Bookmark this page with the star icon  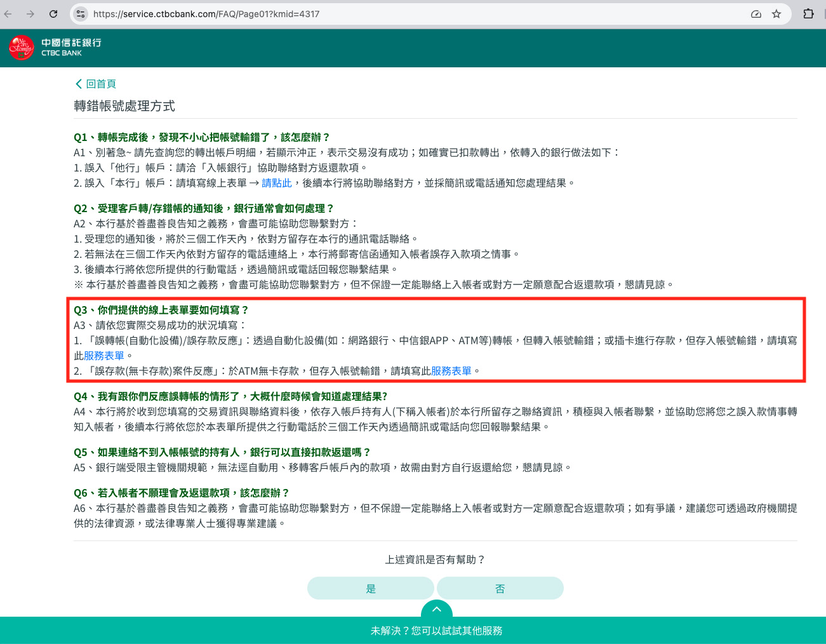tap(776, 14)
